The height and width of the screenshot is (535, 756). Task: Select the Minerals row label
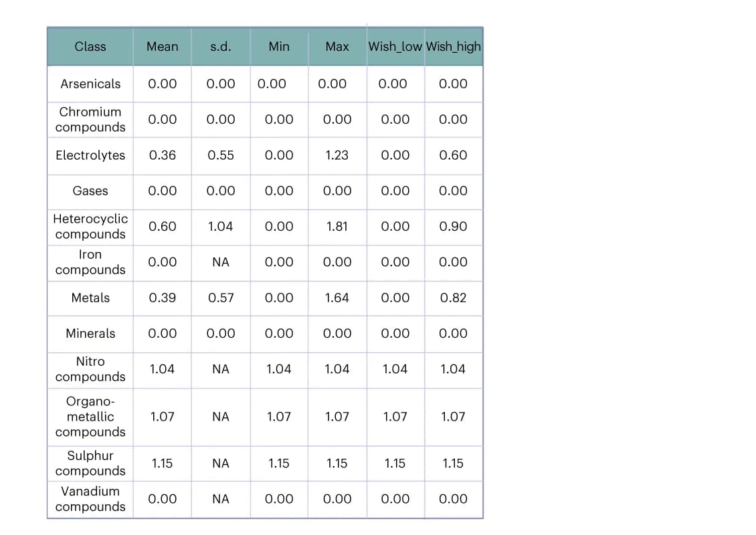[x=90, y=334]
